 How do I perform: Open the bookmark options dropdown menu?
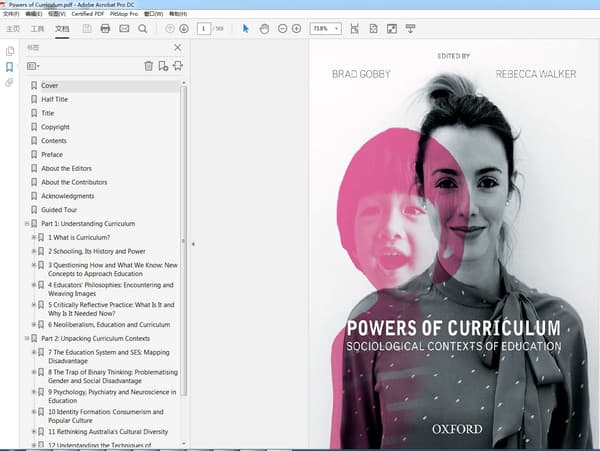pos(33,66)
